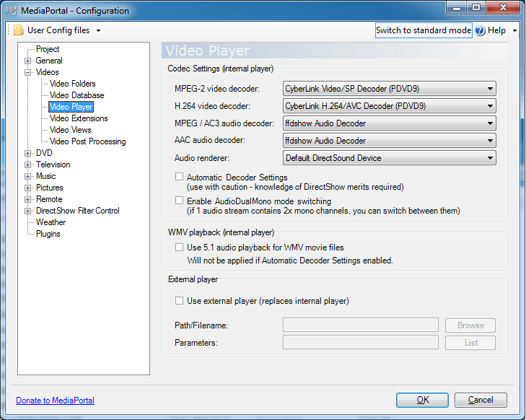Check Use 5.1 audio playback for WMV
This screenshot has width=526, height=420.
pos(179,248)
